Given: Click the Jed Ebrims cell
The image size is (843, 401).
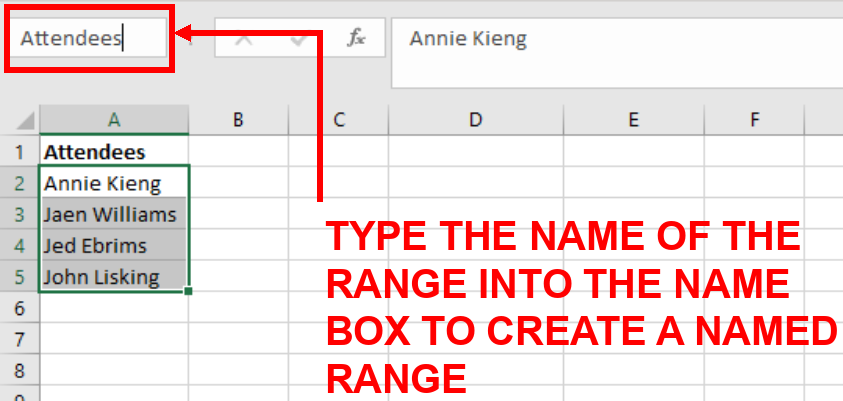Looking at the screenshot, I should point(114,246).
